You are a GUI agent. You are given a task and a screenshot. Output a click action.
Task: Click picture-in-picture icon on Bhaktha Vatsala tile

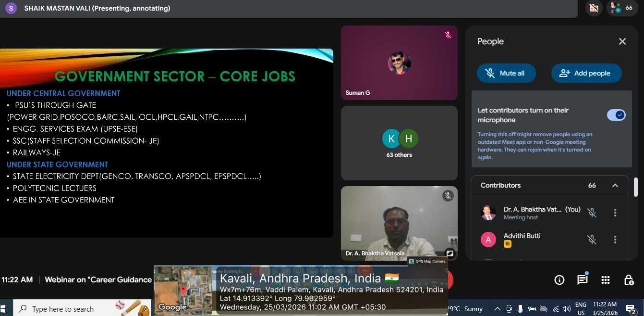pos(450,253)
